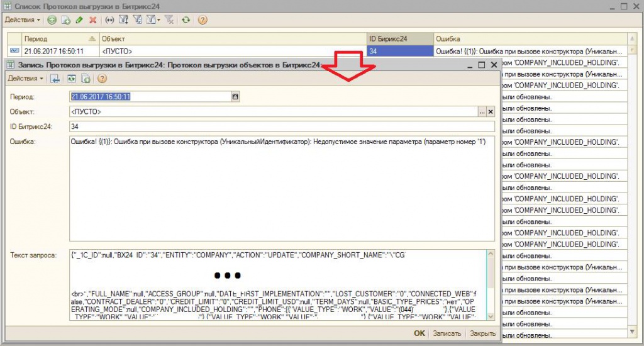The image size is (644, 346).
Task: Click the Add by copying icon in list toolbar
Action: click(x=65, y=20)
